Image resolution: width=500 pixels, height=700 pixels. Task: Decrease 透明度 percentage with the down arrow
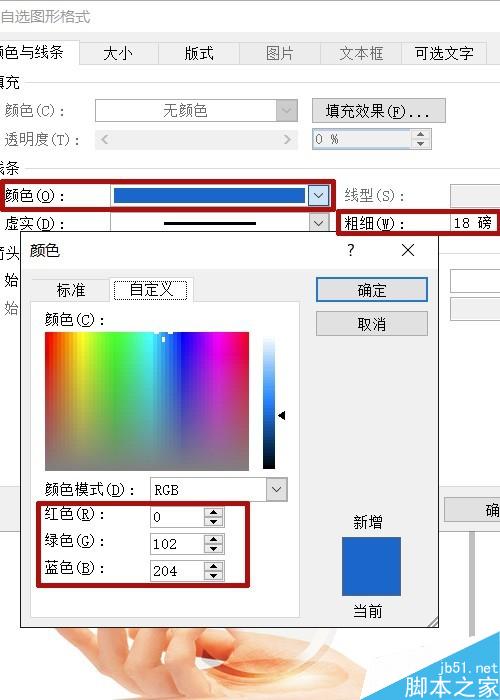[421, 144]
